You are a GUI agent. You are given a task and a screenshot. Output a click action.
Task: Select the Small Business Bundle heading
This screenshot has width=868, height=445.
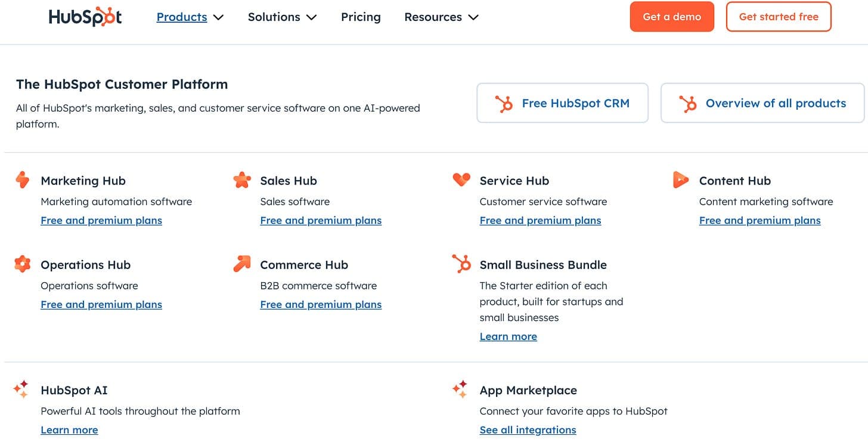[543, 265]
